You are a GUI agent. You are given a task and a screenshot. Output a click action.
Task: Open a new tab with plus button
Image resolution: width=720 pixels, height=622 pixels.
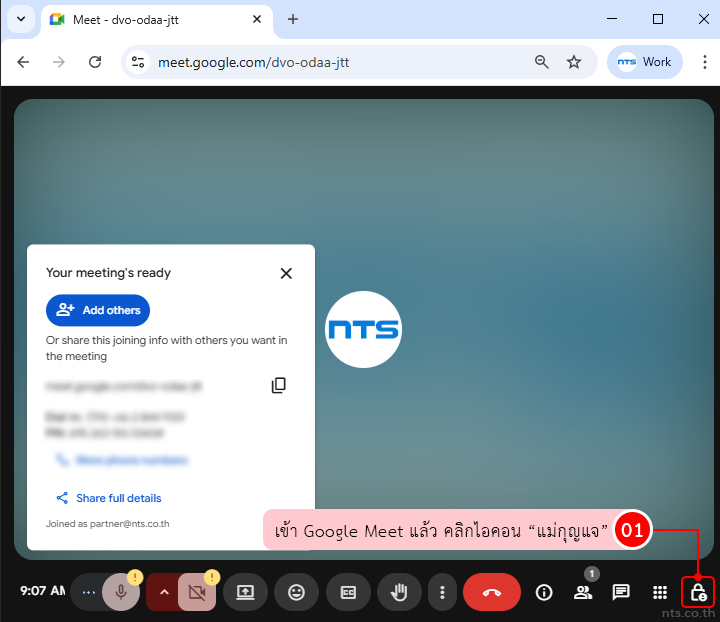pyautogui.click(x=292, y=19)
